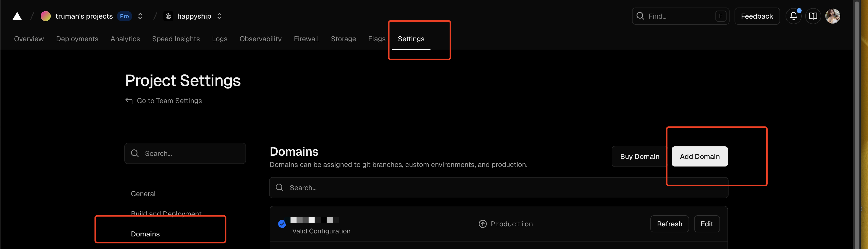The width and height of the screenshot is (868, 249).
Task: Click the page vertical scrollbar
Action: (856, 124)
